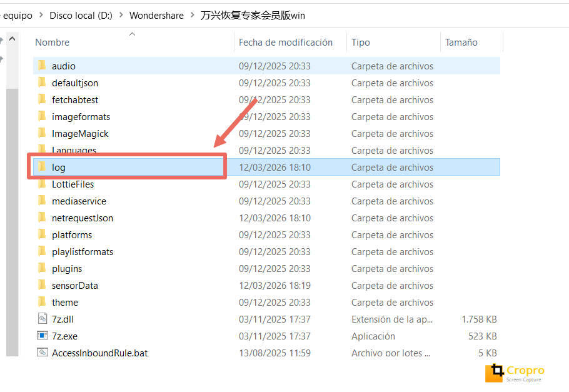Select the imageformats folder icon
Viewport: 569px width, 392px height.
(42, 116)
